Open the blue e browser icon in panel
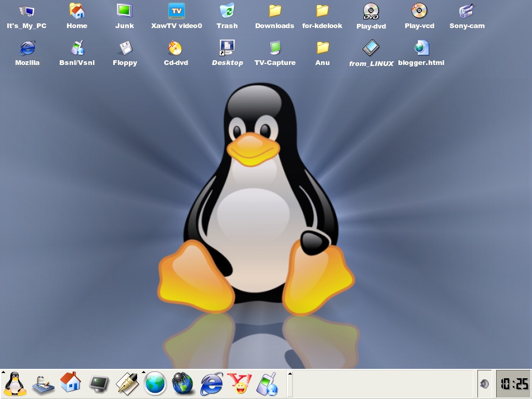532x399 pixels. coord(212,384)
